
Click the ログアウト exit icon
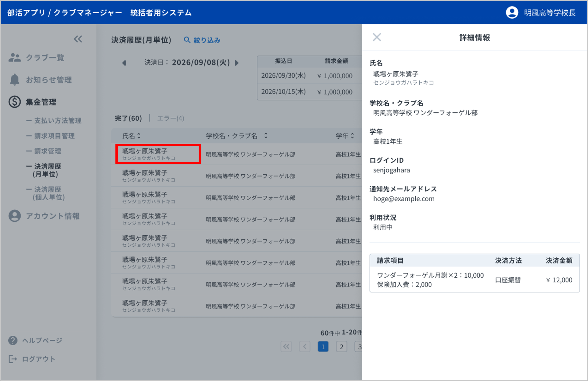[13, 359]
